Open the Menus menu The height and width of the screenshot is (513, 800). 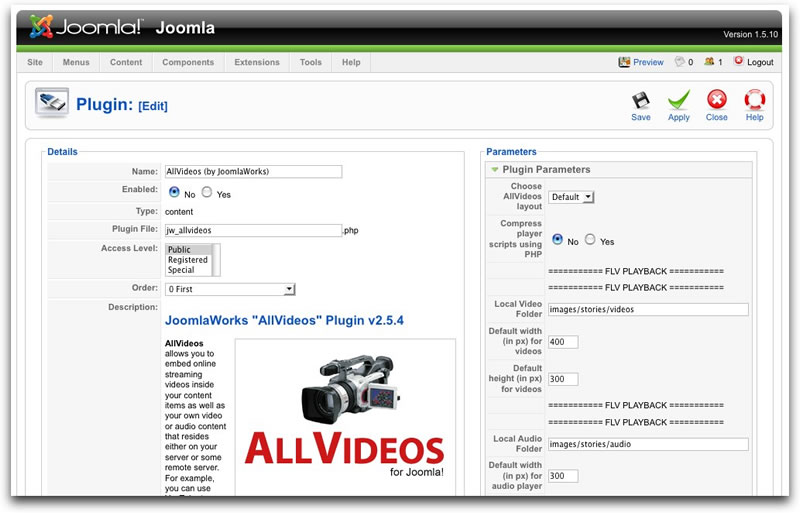pos(76,62)
